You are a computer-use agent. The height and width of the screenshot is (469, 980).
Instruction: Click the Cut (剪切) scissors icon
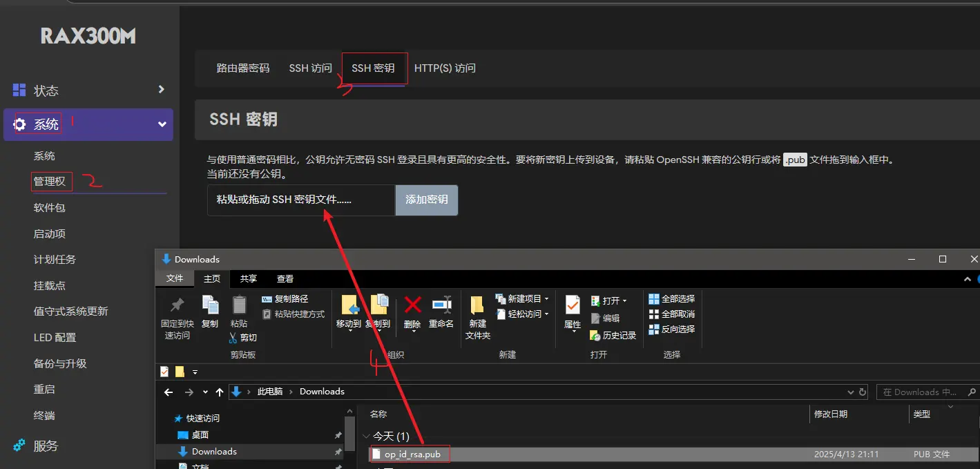point(233,338)
